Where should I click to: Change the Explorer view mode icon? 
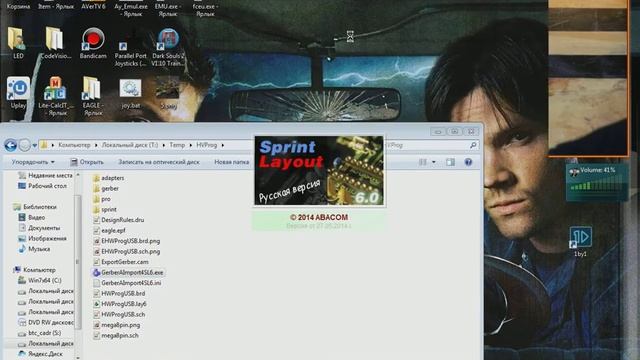(x=423, y=162)
